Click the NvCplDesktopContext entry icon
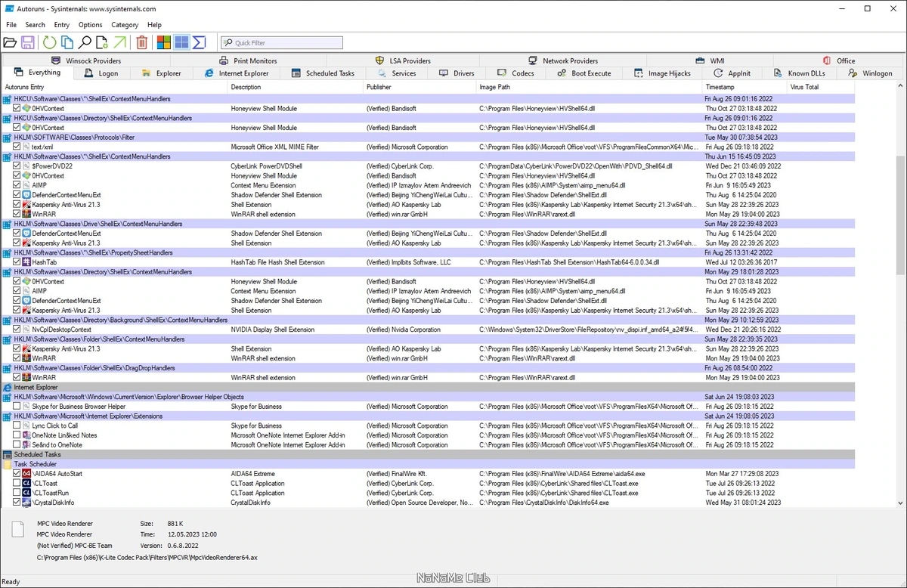Image resolution: width=907 pixels, height=588 pixels. point(26,330)
